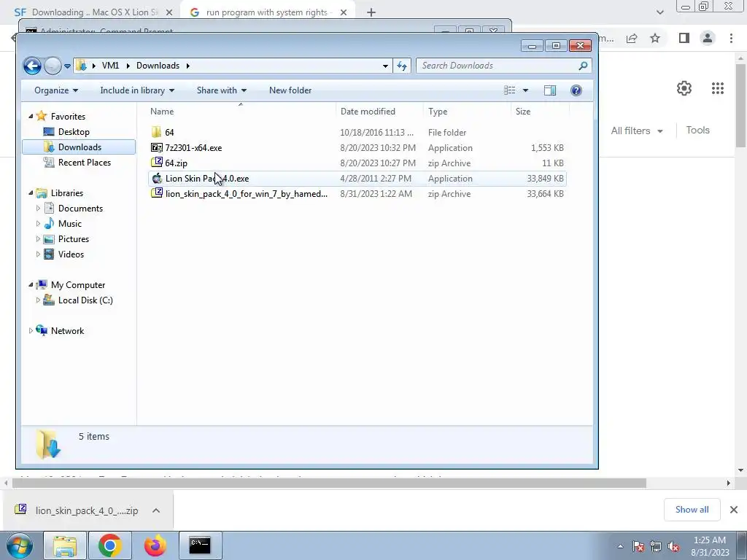Click the Search Downloads field
The image size is (747, 560).
click(503, 66)
